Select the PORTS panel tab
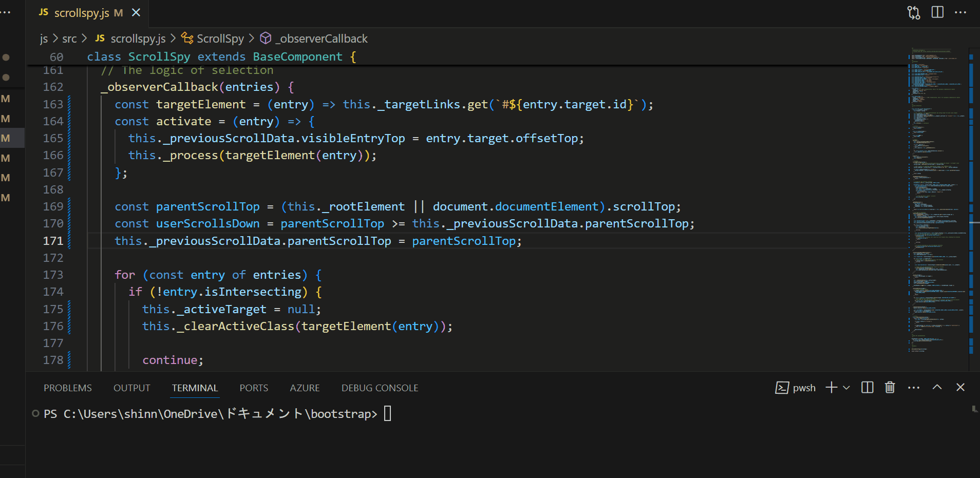 click(x=254, y=388)
